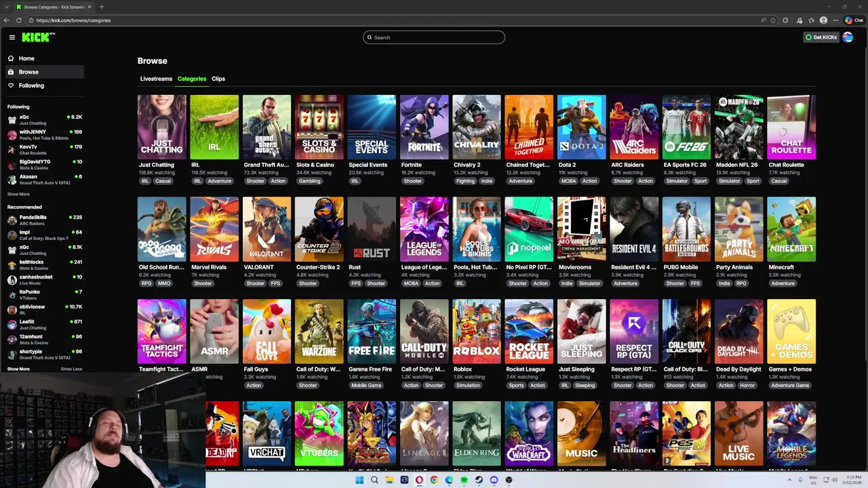The height and width of the screenshot is (488, 868).
Task: Open the tab list dropdown arrow
Action: click(x=6, y=7)
